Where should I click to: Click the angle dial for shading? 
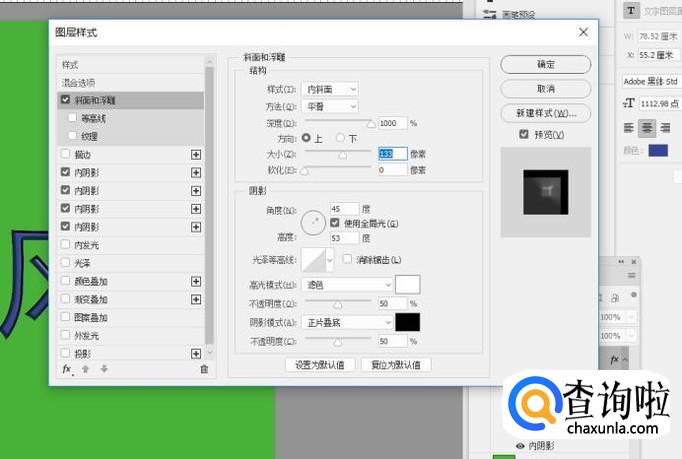pos(314,223)
